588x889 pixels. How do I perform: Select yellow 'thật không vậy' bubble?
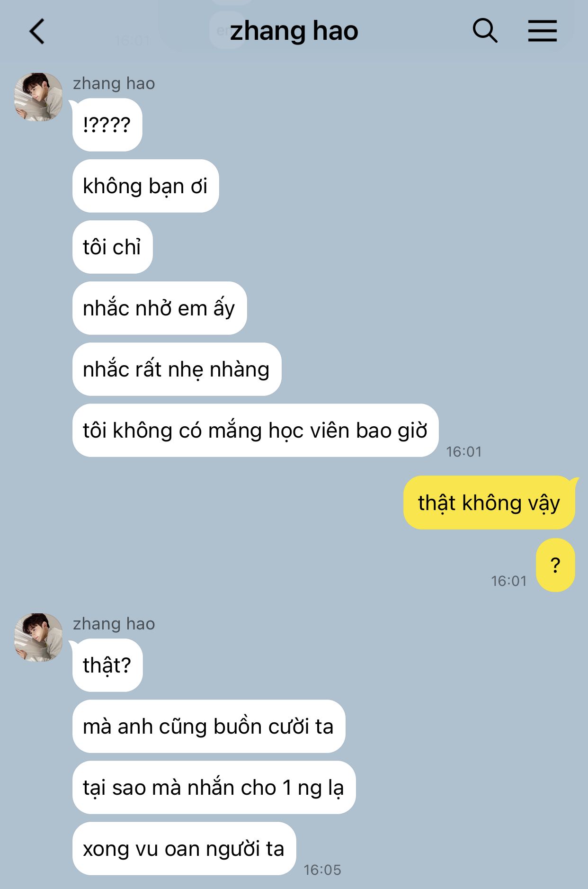pyautogui.click(x=489, y=503)
